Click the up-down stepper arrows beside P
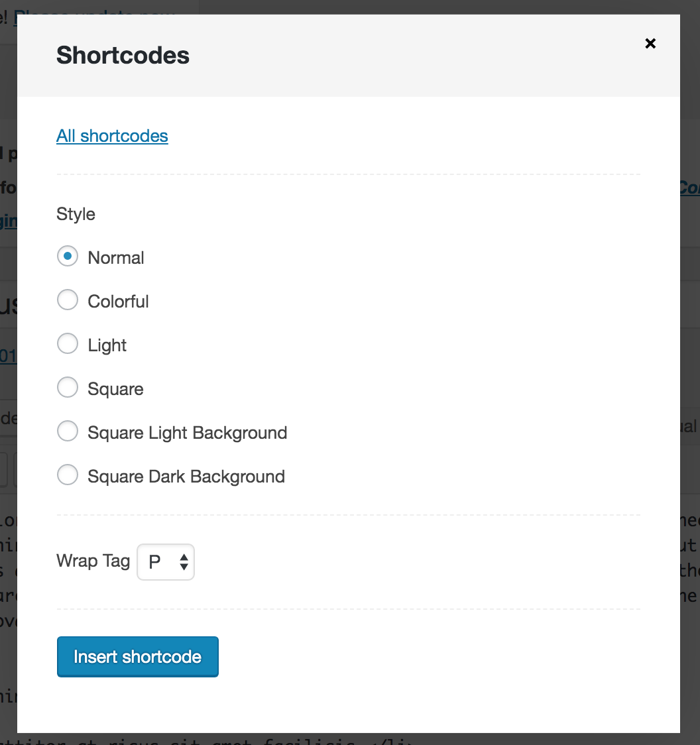This screenshot has width=700, height=745. 184,561
